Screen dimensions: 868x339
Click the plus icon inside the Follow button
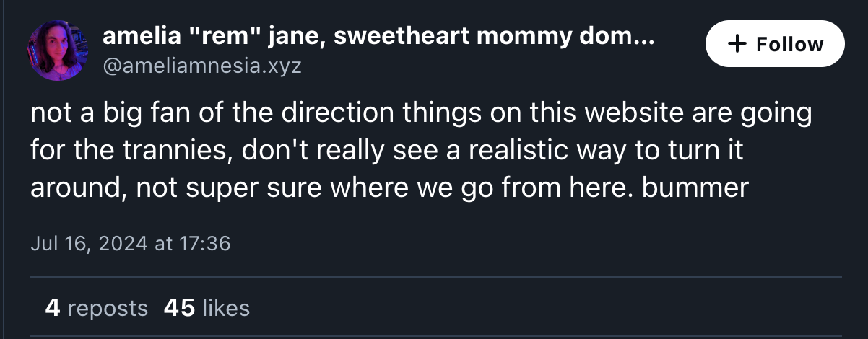point(737,45)
